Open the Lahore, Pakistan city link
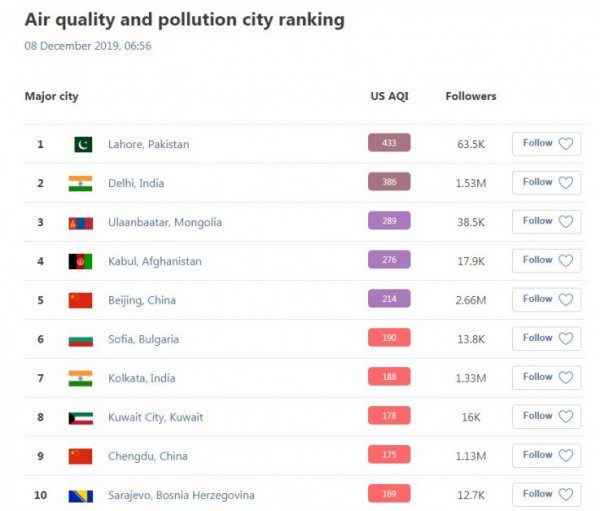 (148, 144)
